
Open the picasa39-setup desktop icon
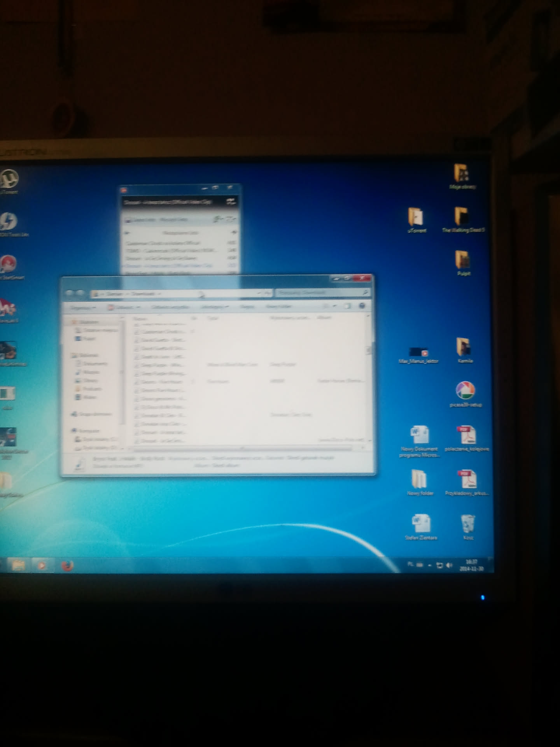coord(465,391)
